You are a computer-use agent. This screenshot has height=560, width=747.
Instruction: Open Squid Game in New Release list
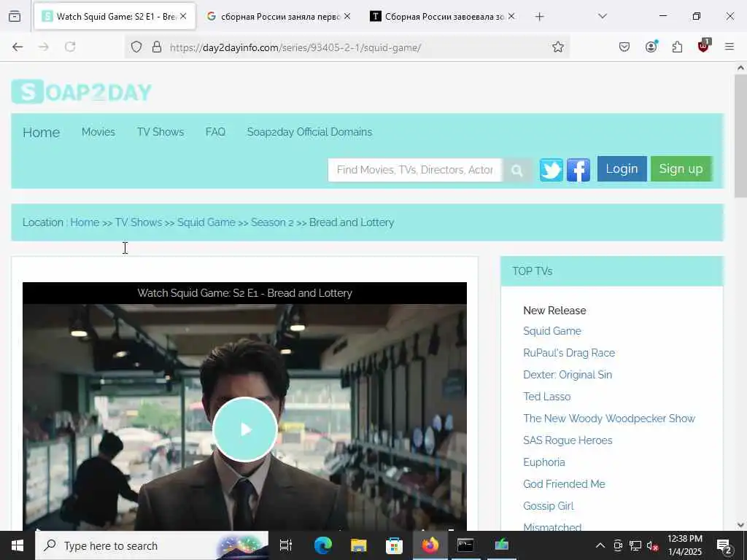point(552,331)
